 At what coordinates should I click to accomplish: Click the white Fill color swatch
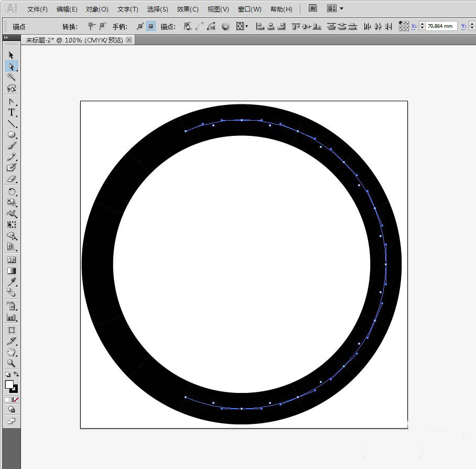9,385
